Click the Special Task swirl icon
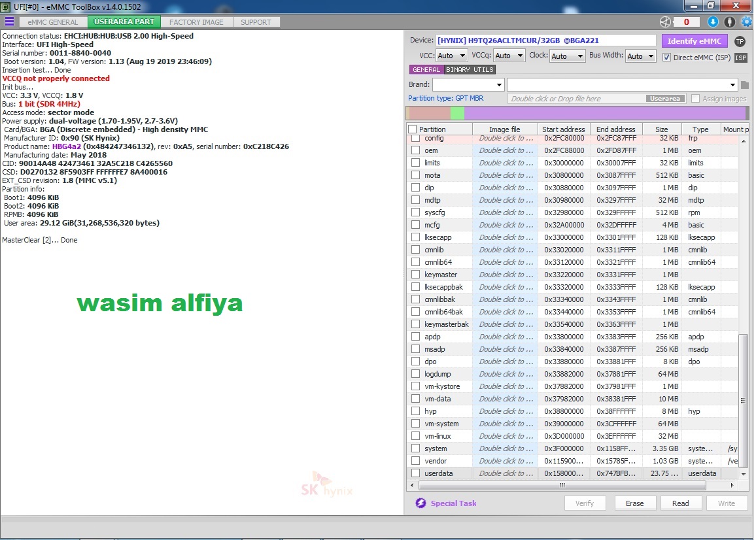Viewport: 756px width, 540px height. 421,503
